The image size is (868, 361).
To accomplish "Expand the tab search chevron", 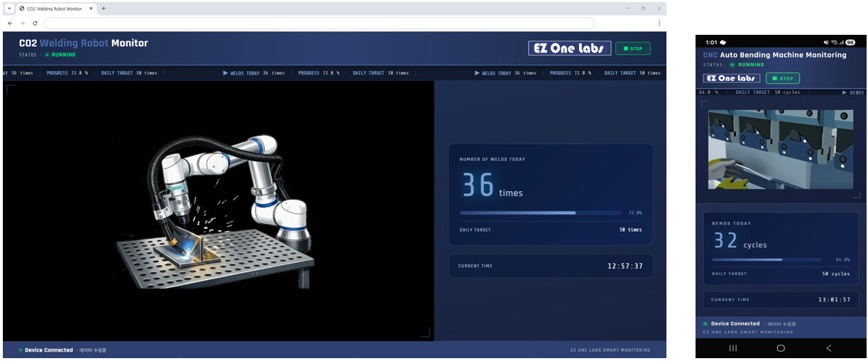I will click(9, 9).
